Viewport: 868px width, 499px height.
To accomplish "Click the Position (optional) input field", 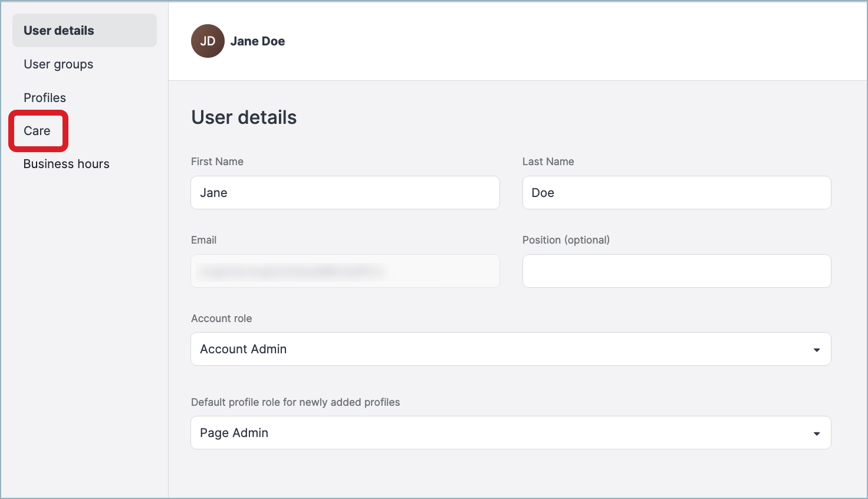I will [676, 271].
